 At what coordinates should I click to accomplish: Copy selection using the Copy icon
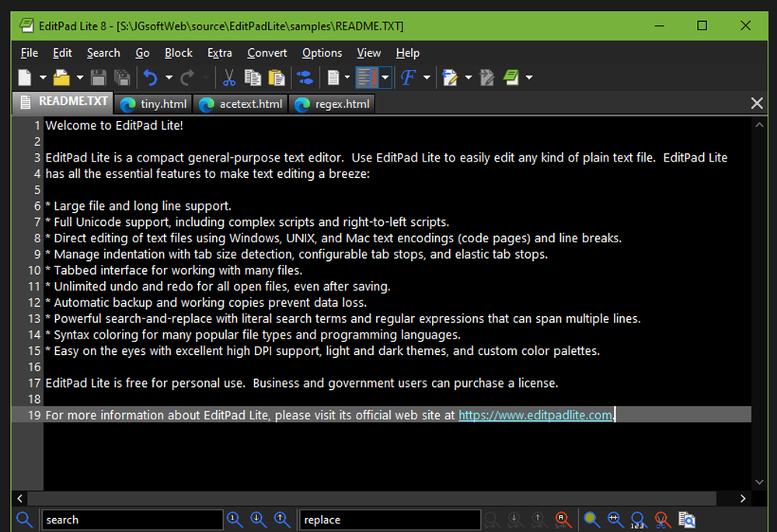pyautogui.click(x=253, y=78)
